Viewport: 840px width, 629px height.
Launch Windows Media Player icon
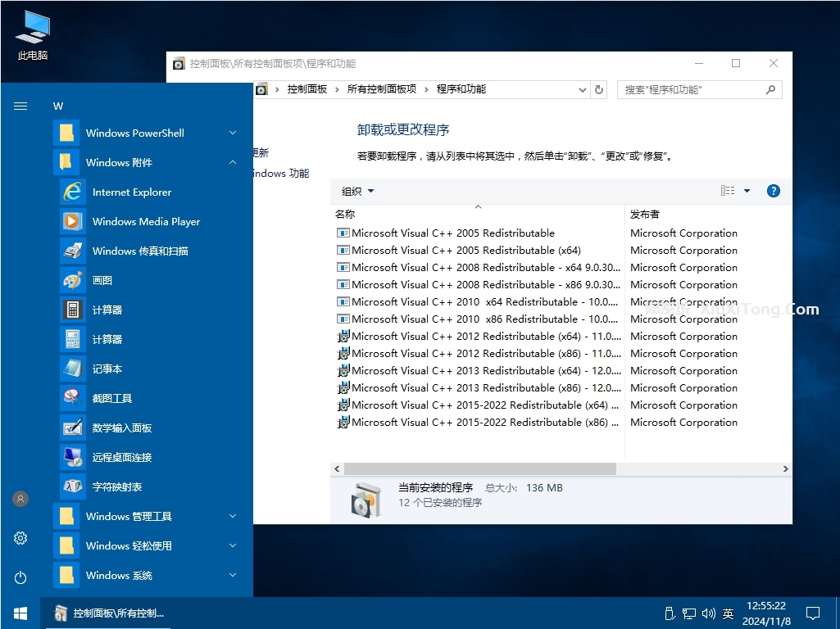[x=72, y=222]
